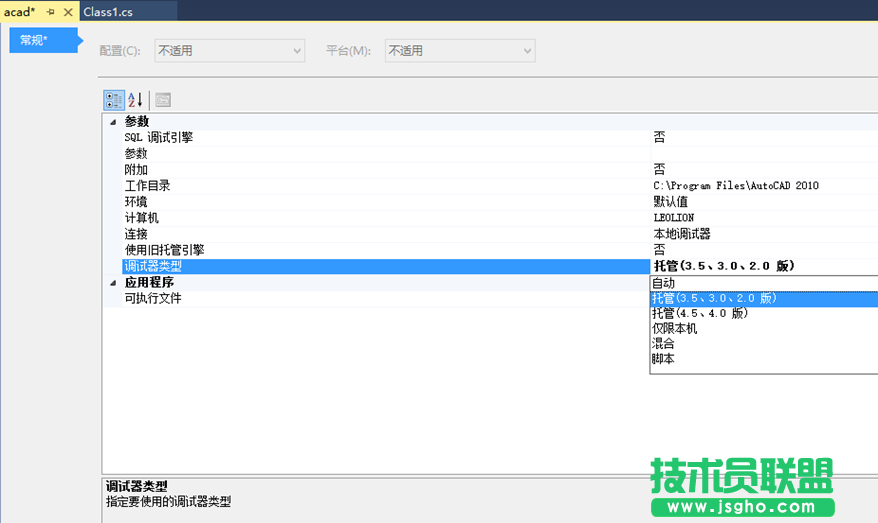The height and width of the screenshot is (523, 878).
Task: Click the bold 托管(3.5、3.0、2.0 版) current value
Action: tap(724, 267)
